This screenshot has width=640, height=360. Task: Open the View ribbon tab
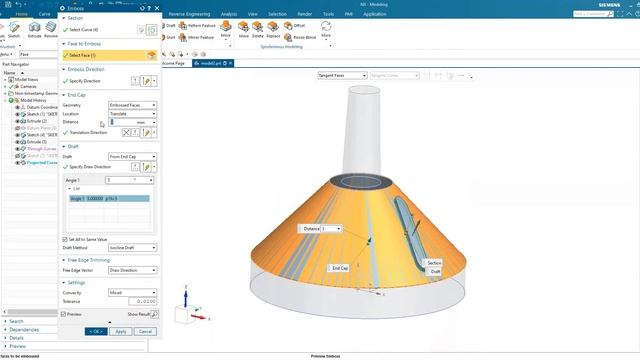(x=253, y=14)
